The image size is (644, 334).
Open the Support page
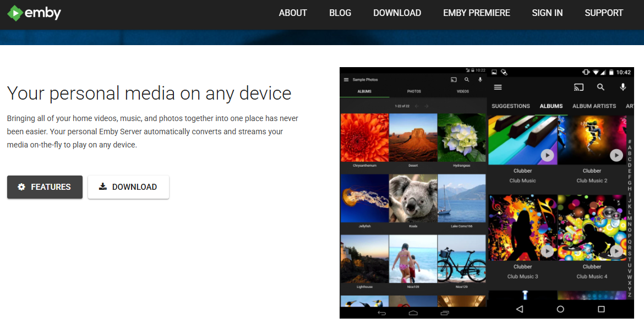pos(604,13)
